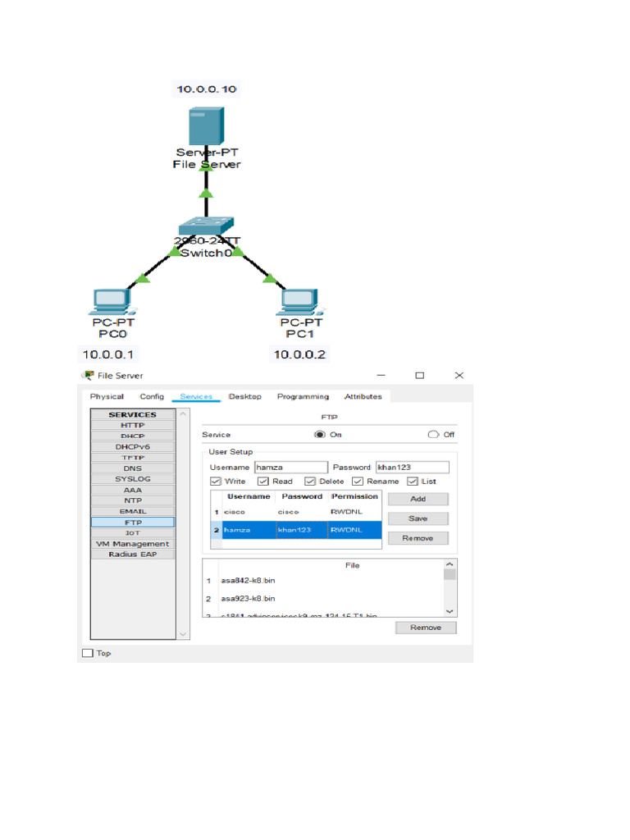Screen dimensions: 630x840
Task: Select the Radius EAP service
Action: click(x=133, y=555)
